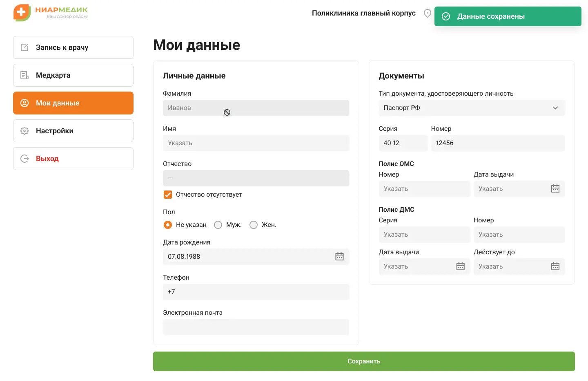Focus the Полис ДМС Серия field
The height and width of the screenshot is (381, 588).
(424, 235)
